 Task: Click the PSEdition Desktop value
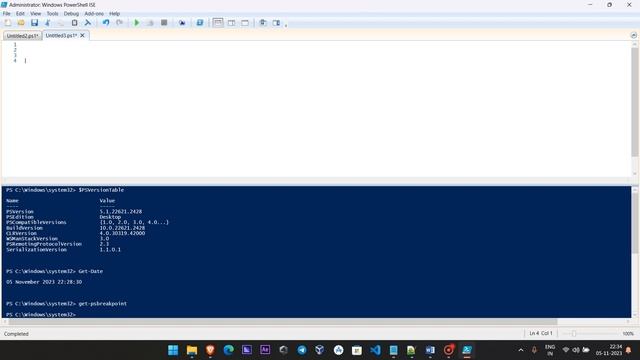click(110, 217)
